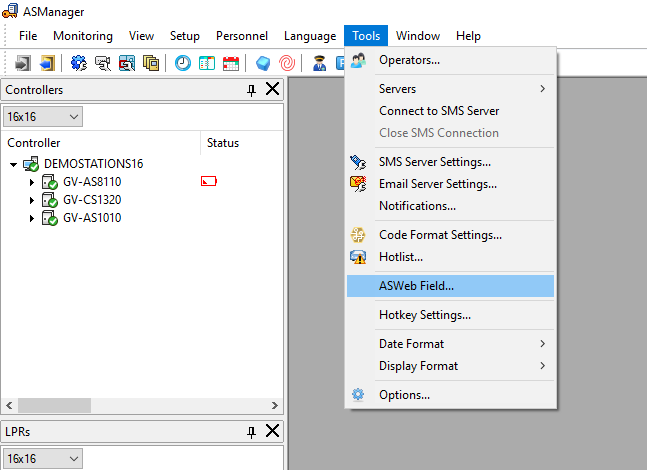The width and height of the screenshot is (647, 470).
Task: Click the GV-AS1010 controller icon
Action: (50, 218)
